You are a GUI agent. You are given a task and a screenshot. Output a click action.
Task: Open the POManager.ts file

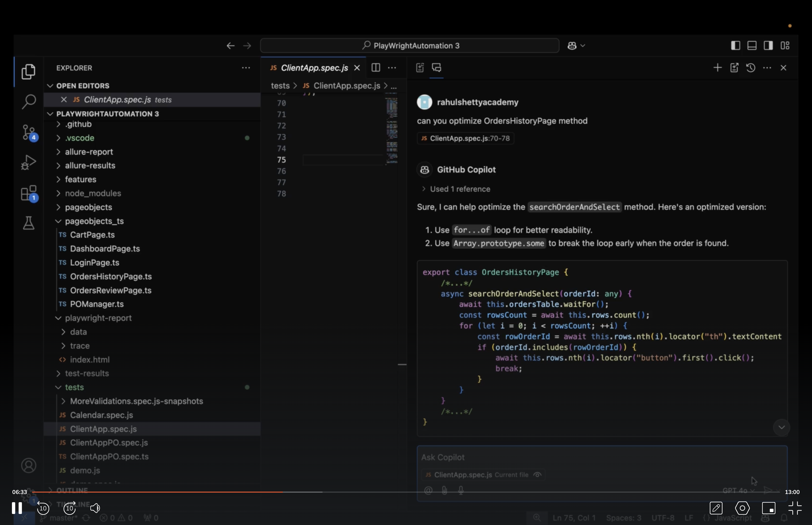[97, 304]
